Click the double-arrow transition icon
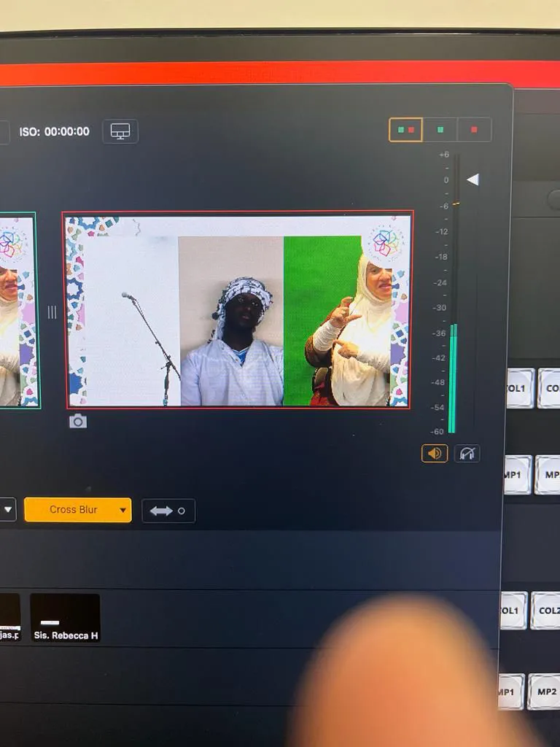Screen dimensions: 560x747 click(168, 511)
